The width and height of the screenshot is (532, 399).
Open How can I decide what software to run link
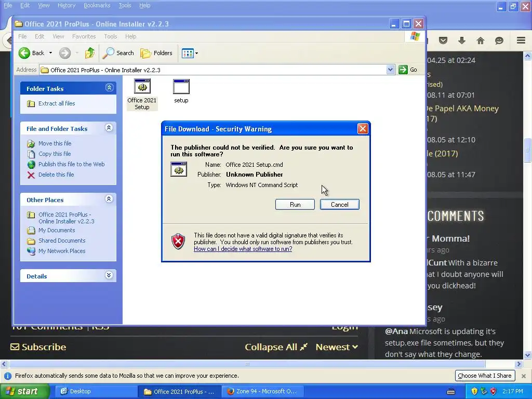click(x=243, y=249)
